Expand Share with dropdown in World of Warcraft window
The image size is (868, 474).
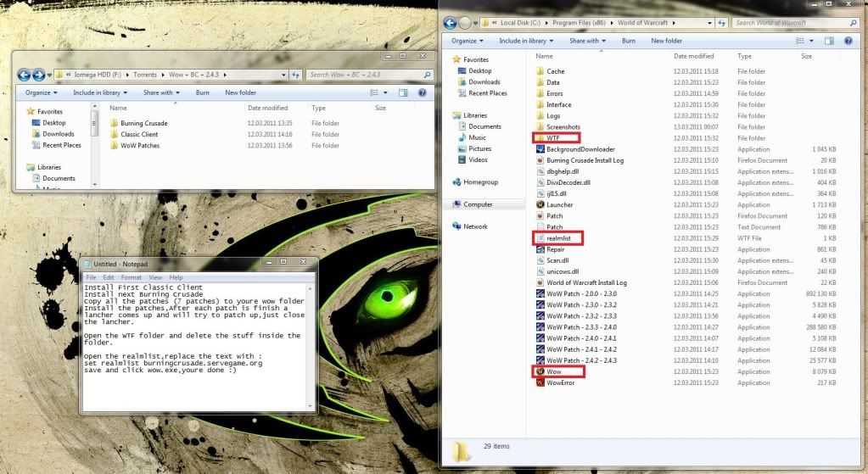(x=587, y=41)
